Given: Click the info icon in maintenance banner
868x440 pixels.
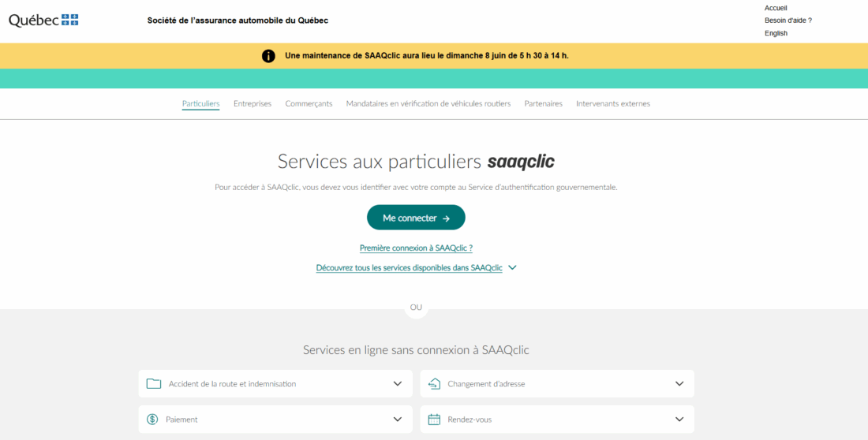Looking at the screenshot, I should [268, 56].
